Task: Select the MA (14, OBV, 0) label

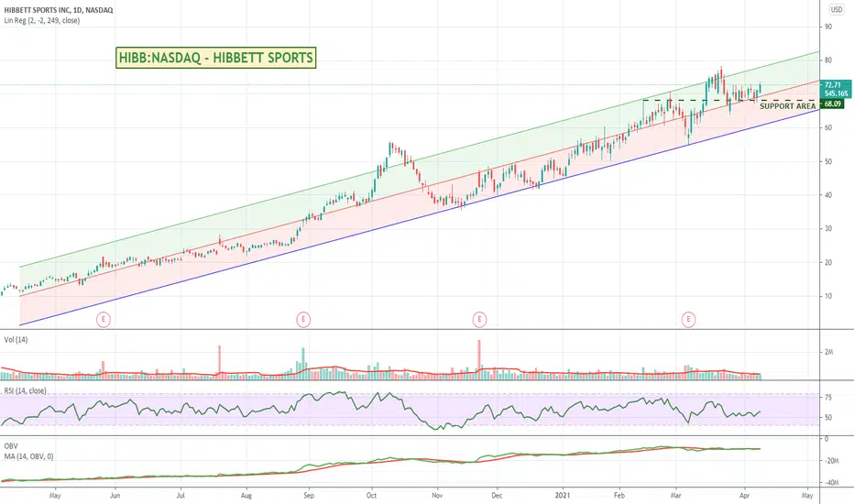Action: [x=29, y=456]
